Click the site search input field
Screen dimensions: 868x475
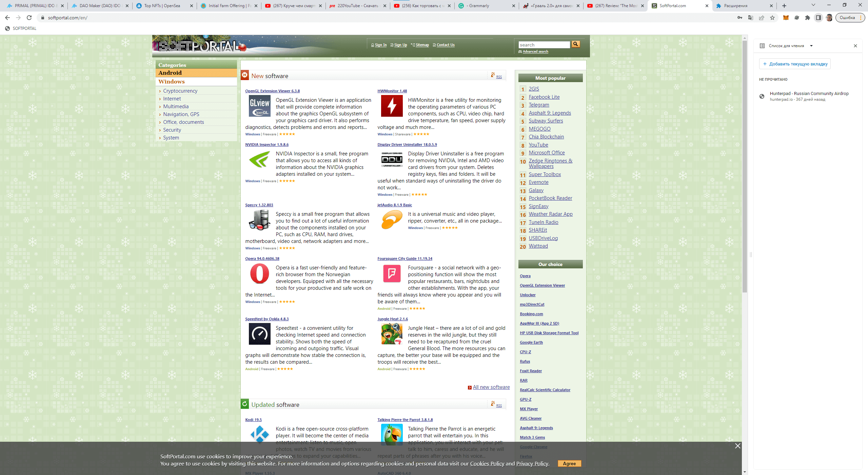coord(544,45)
